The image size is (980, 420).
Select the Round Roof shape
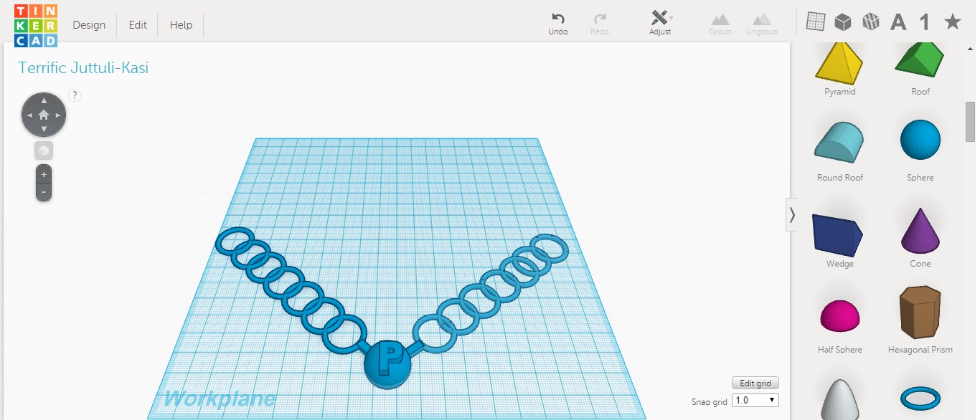click(840, 143)
